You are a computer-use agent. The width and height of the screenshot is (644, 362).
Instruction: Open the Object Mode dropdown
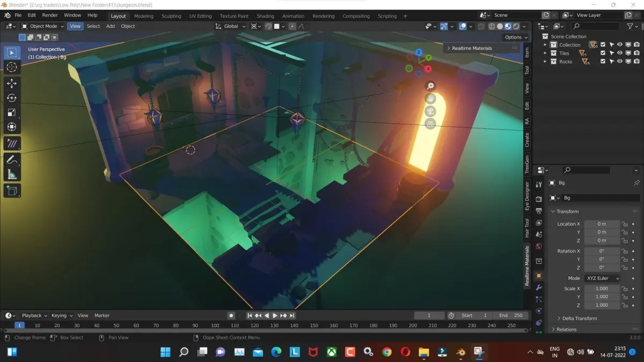click(x=42, y=26)
